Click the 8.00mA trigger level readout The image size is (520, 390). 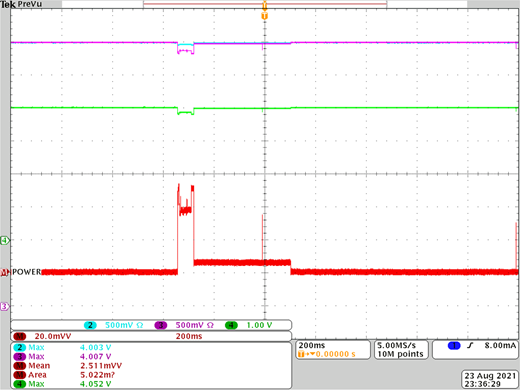pyautogui.click(x=500, y=345)
